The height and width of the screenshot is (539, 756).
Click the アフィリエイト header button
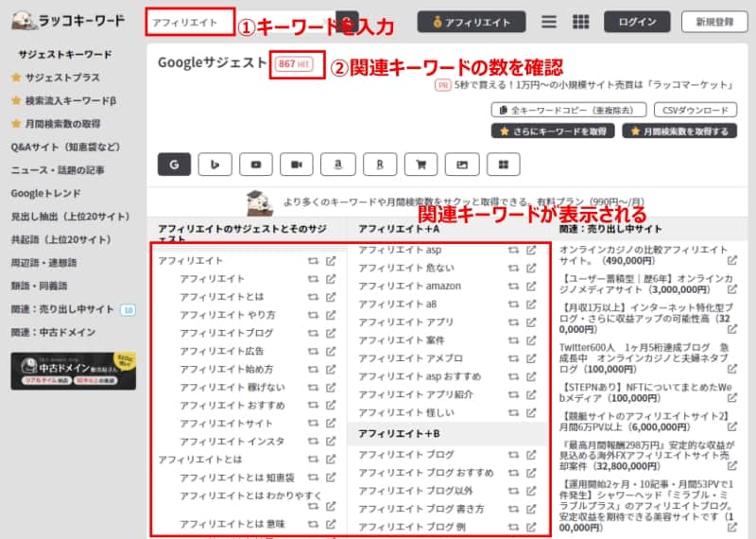click(471, 22)
